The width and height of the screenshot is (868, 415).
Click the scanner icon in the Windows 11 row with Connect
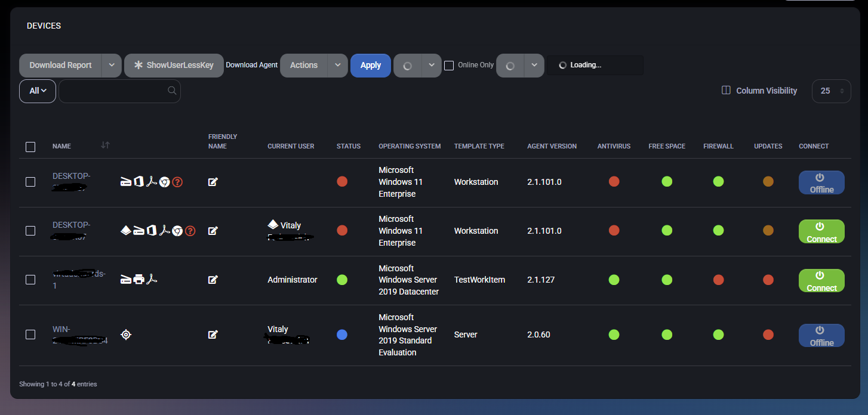(138, 231)
